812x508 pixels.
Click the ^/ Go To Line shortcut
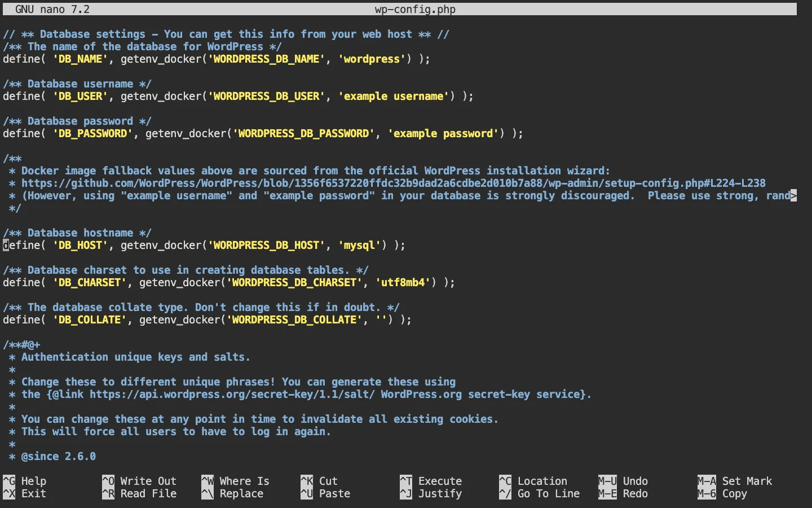tap(540, 493)
